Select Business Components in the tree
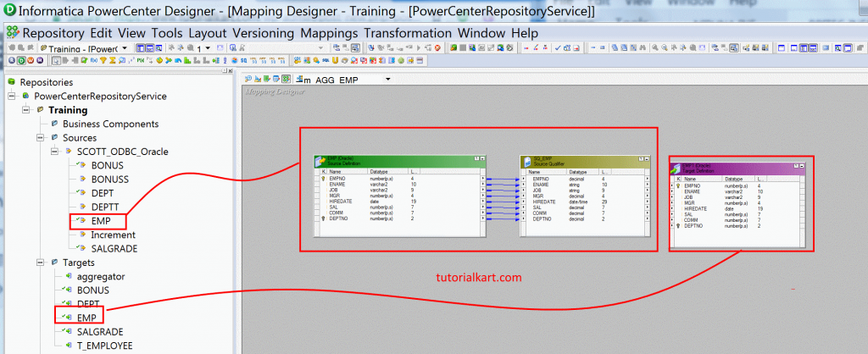The image size is (868, 354). [111, 124]
